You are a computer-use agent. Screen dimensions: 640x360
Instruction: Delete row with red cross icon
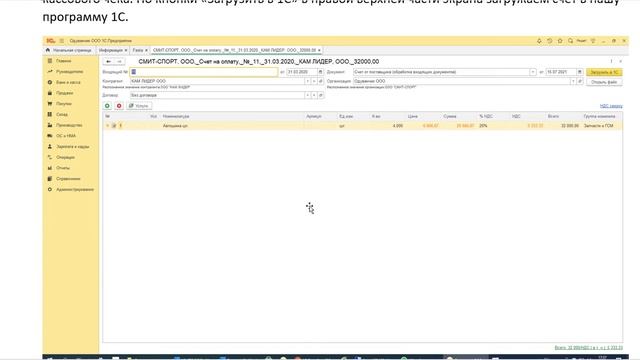coord(119,106)
